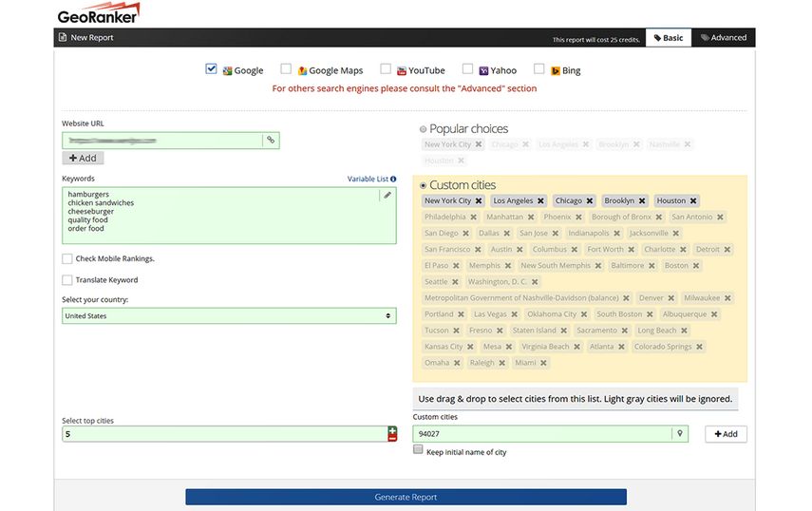812x511 pixels.
Task: Remove New York City from Custom cities
Action: (479, 200)
